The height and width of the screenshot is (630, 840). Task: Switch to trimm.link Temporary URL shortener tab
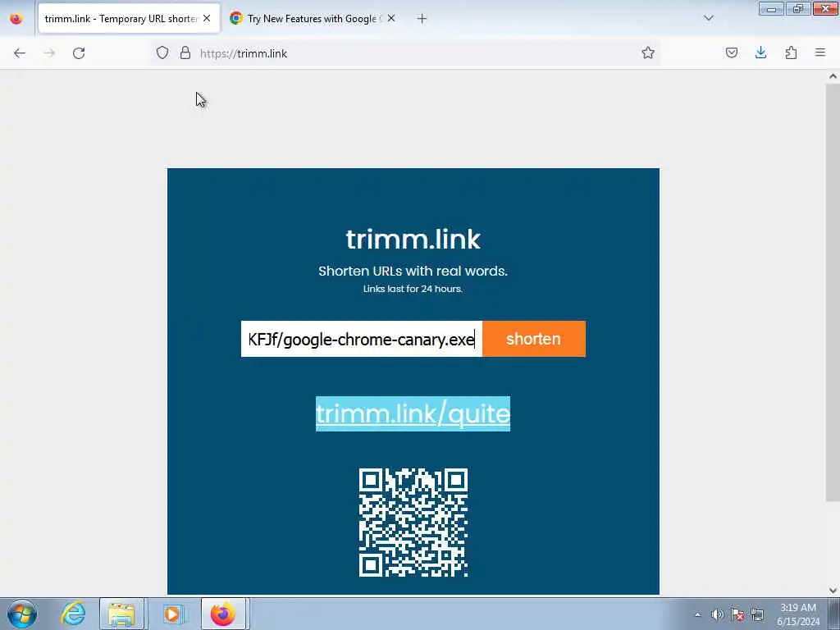coord(129,19)
